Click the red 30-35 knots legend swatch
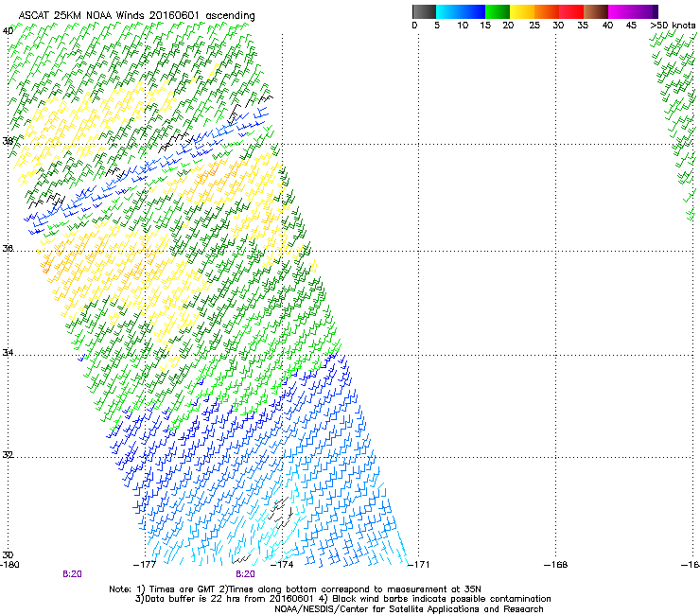The image size is (700, 615). coord(571,11)
